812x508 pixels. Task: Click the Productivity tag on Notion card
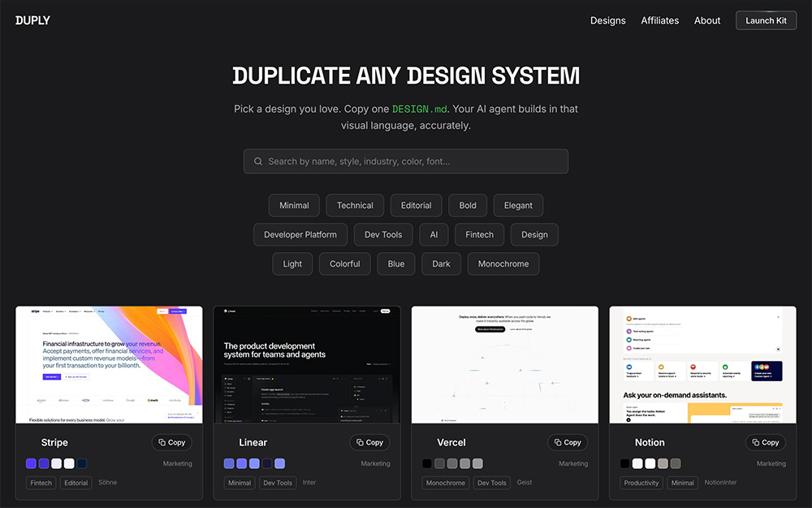coord(641,483)
